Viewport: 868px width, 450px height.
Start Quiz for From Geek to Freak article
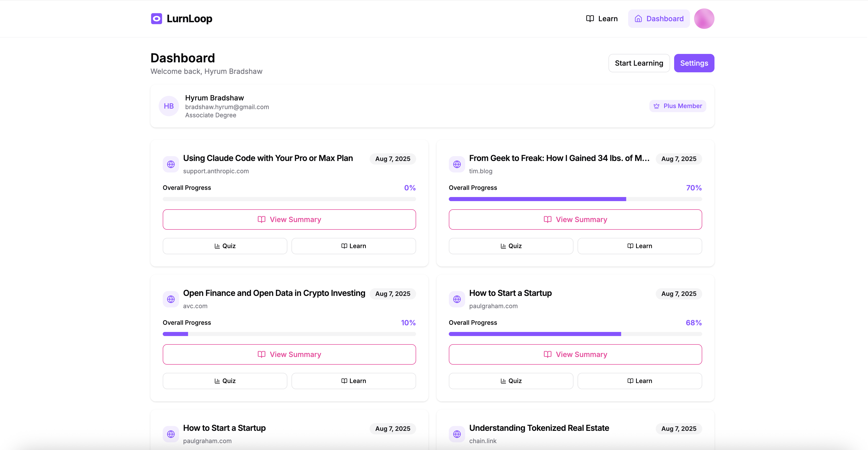[x=511, y=246]
